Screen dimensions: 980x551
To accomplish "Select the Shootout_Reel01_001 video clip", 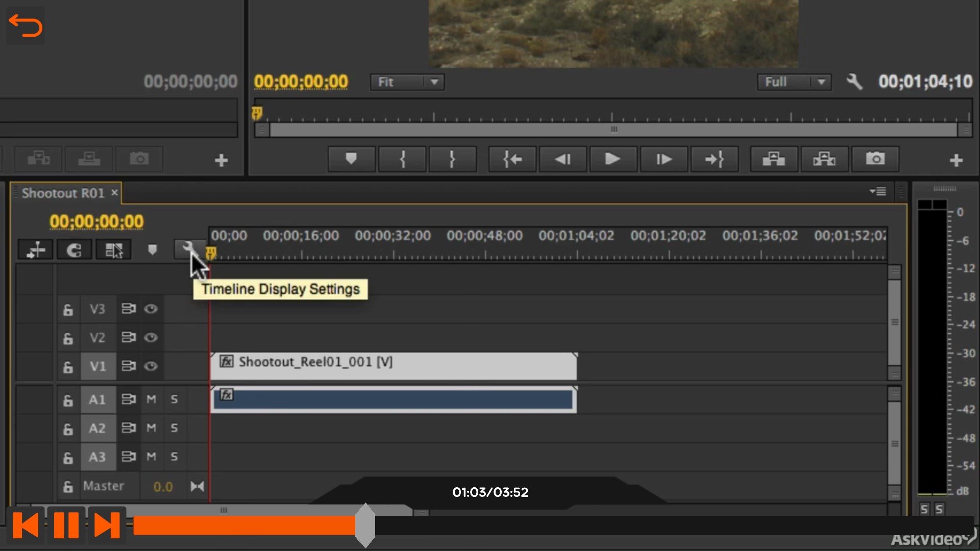I will (393, 366).
